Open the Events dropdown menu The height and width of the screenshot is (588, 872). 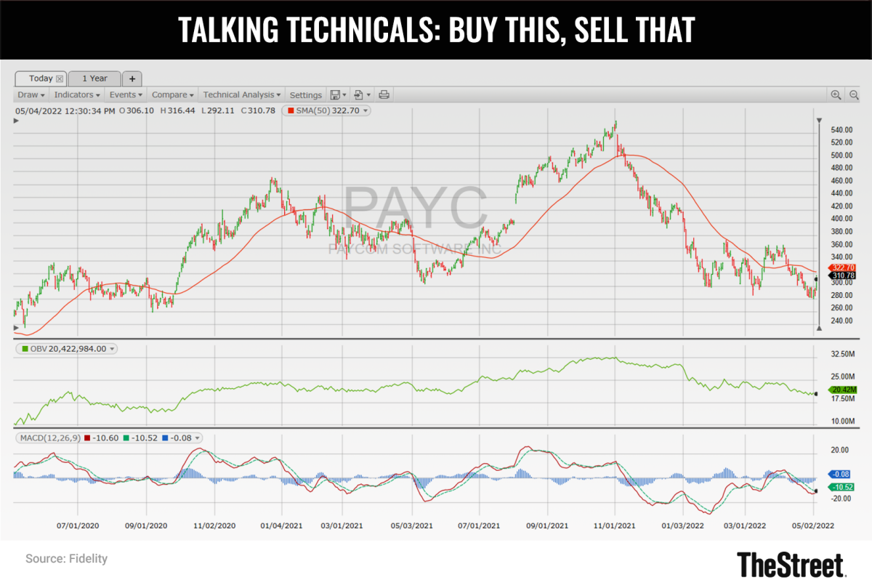[x=126, y=94]
